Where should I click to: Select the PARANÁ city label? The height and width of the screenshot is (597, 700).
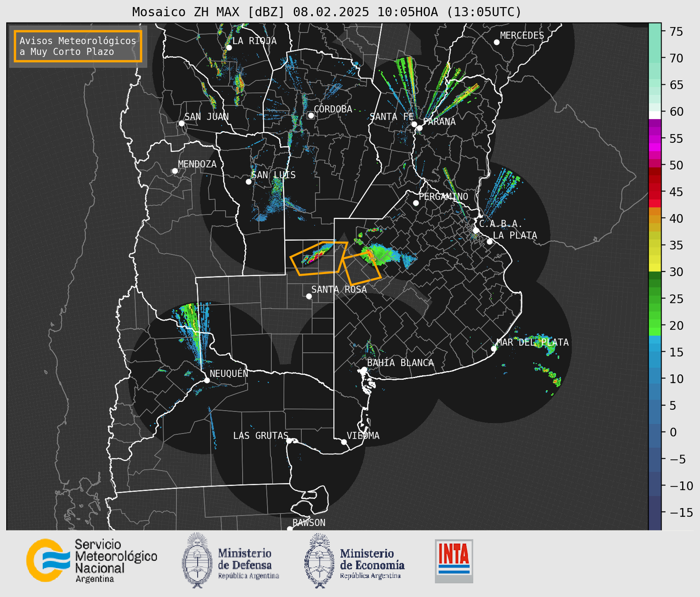tap(439, 122)
